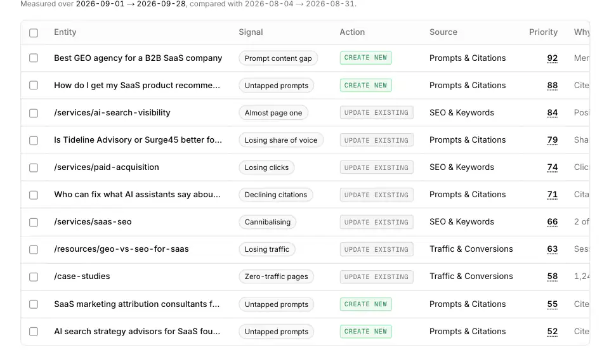Open entity /case-studies
This screenshot has height=364, width=609.
click(x=82, y=276)
